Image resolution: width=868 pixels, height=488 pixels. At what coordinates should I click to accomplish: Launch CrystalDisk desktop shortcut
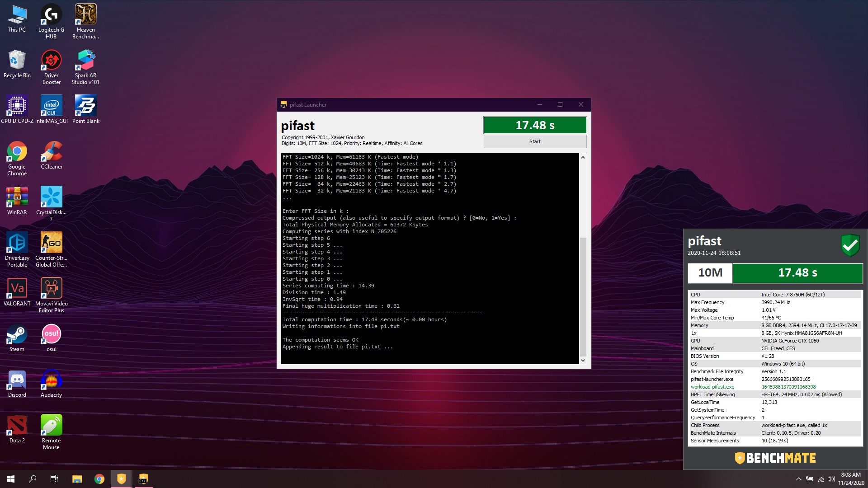click(51, 204)
